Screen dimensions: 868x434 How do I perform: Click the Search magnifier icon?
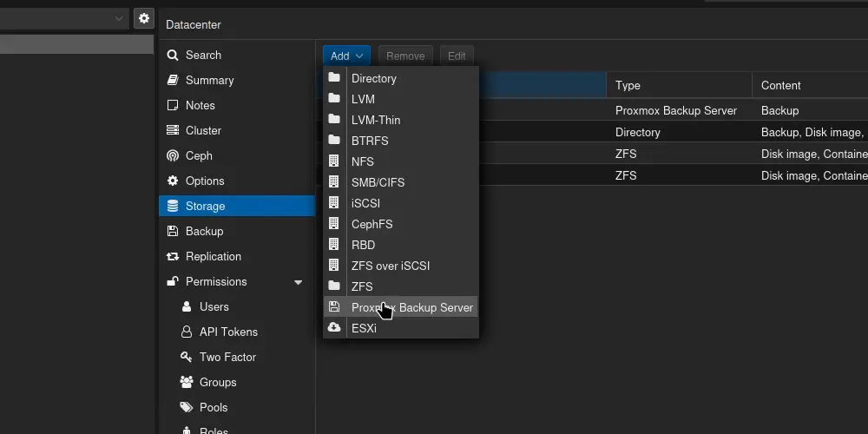[x=173, y=56]
